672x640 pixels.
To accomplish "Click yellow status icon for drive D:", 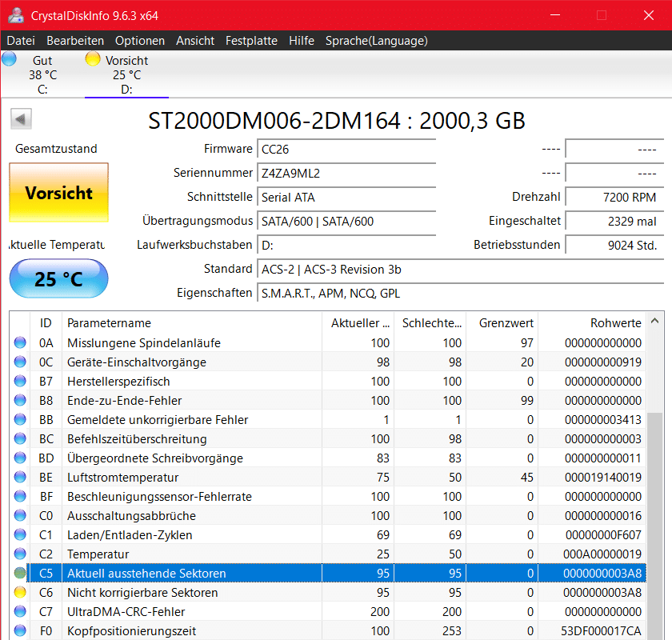I will point(93,58).
